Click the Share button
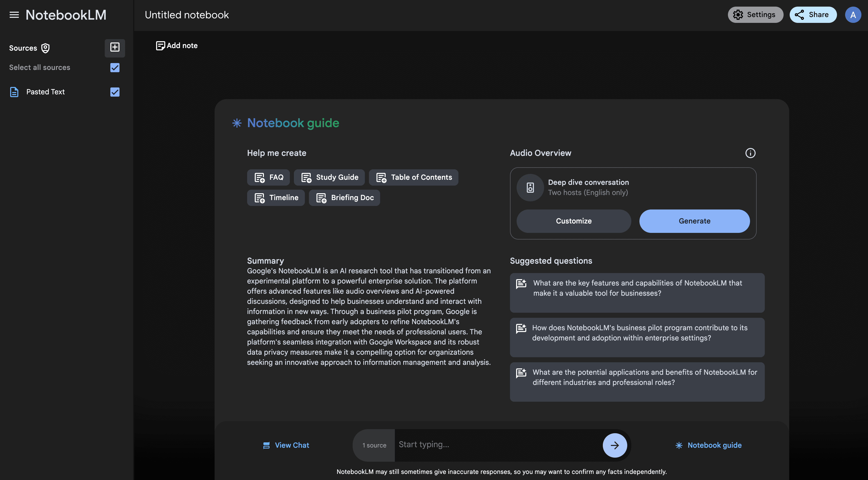The height and width of the screenshot is (480, 868). coord(813,15)
